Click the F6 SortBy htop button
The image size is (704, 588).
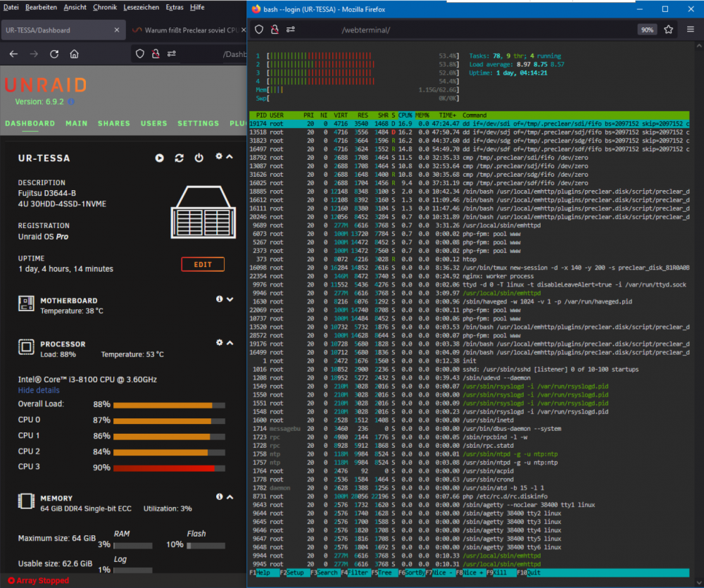coord(412,573)
